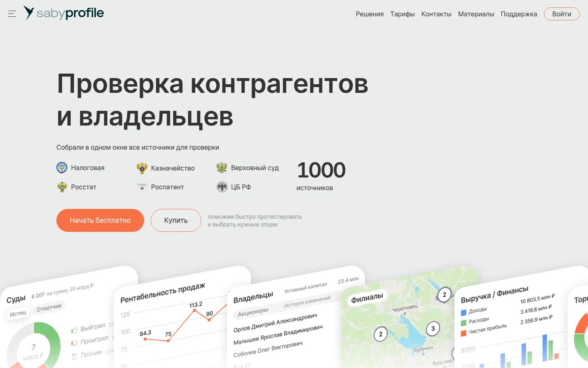Click the Казначейство source label
Image resolution: width=588 pixels, height=368 pixels.
(173, 168)
